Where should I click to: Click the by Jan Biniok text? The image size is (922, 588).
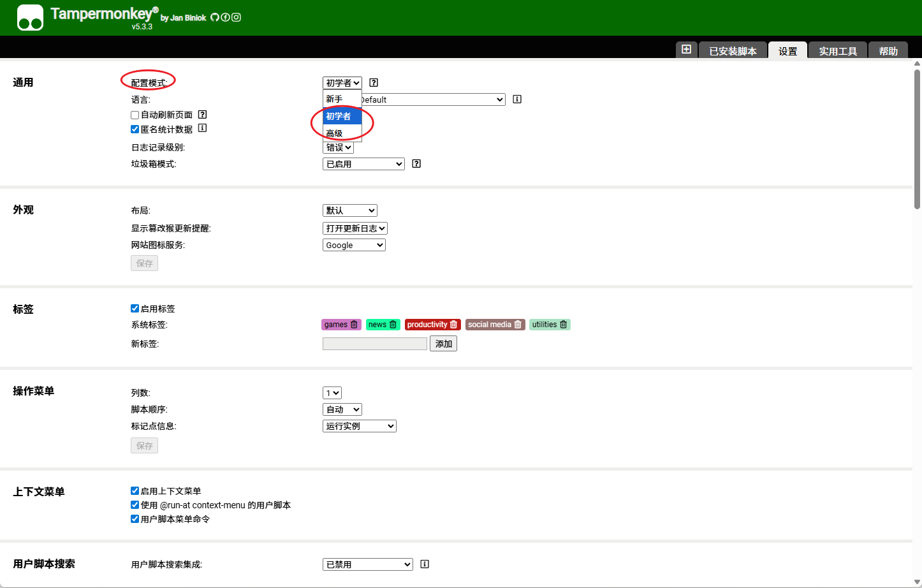183,18
